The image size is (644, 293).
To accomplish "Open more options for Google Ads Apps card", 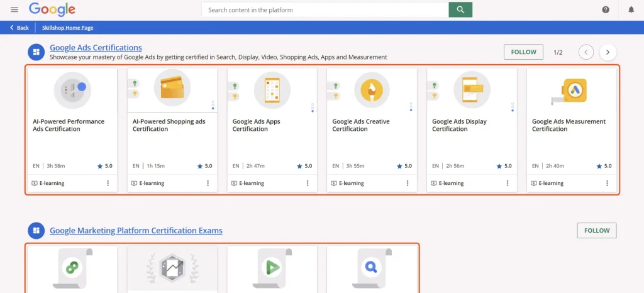I will (x=308, y=183).
